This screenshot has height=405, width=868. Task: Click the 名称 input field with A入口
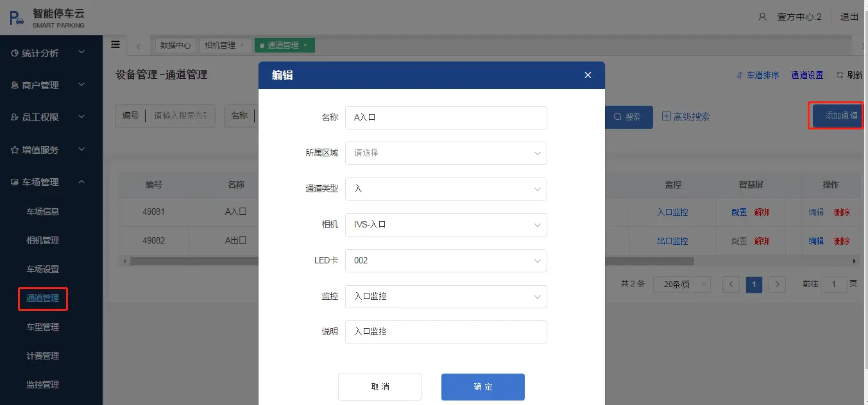[x=446, y=118]
